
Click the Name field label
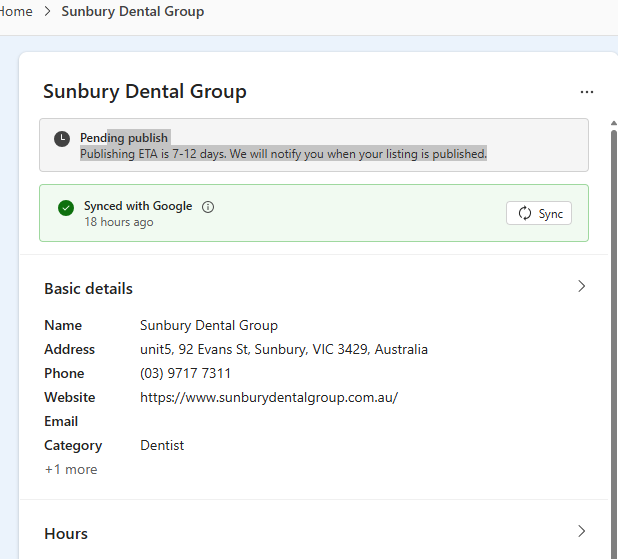[63, 325]
